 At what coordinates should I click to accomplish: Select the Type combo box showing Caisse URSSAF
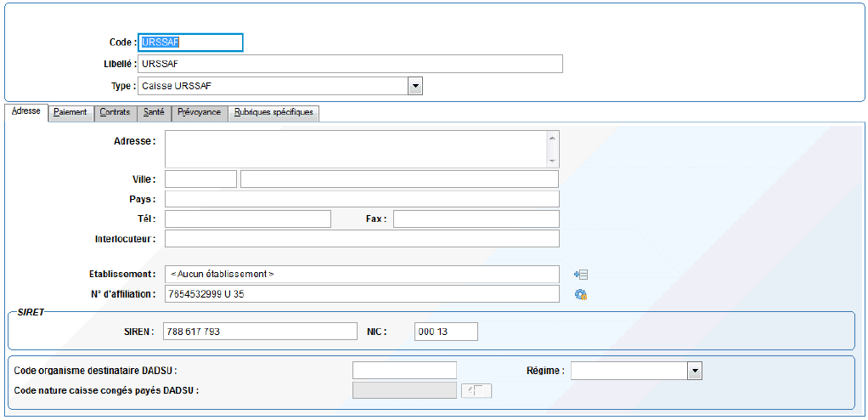tap(280, 86)
